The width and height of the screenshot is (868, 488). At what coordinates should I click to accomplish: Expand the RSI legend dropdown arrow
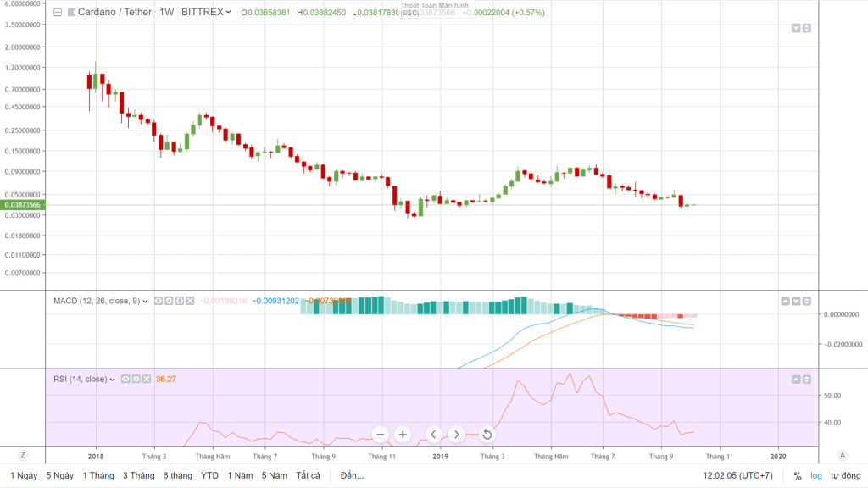tap(111, 379)
